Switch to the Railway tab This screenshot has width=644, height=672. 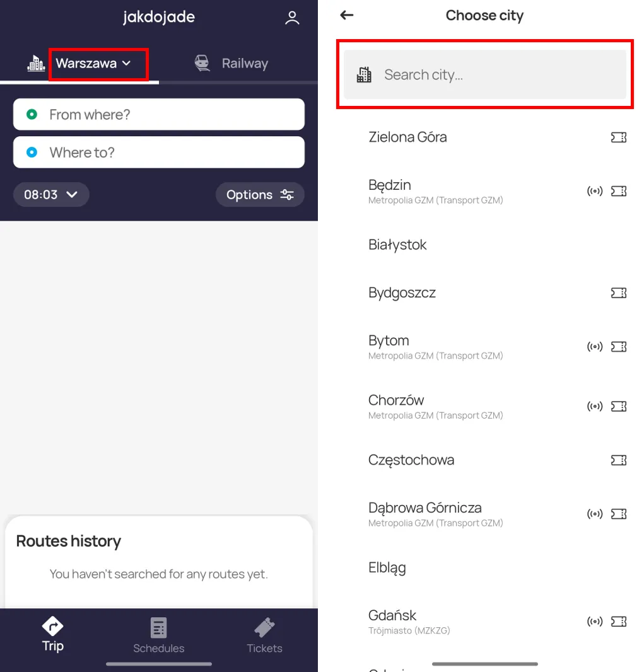232,64
